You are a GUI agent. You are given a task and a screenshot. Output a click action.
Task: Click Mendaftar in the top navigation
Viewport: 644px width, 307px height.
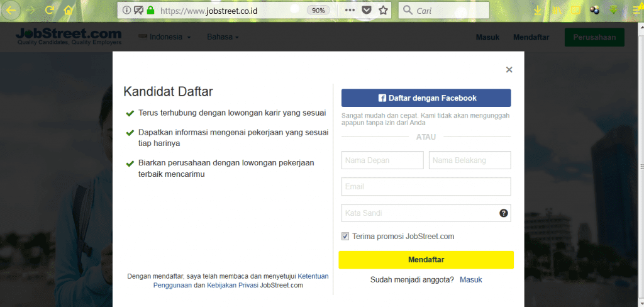click(x=531, y=37)
